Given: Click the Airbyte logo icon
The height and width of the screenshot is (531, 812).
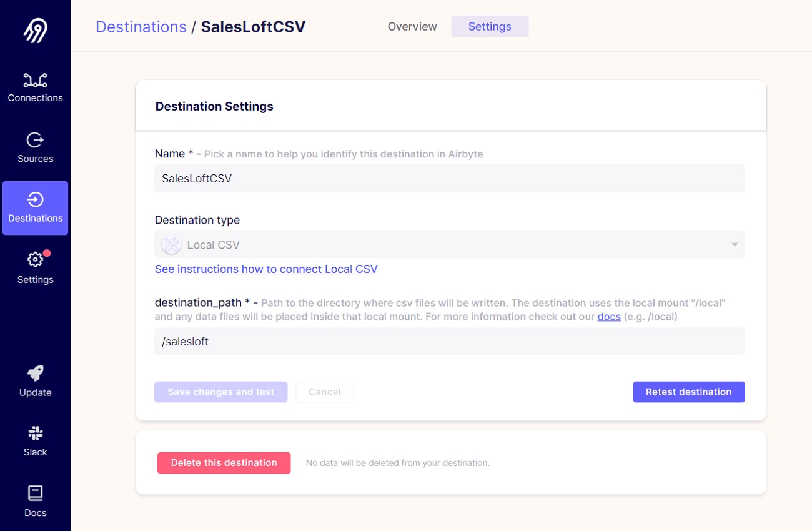Looking at the screenshot, I should coord(35,30).
